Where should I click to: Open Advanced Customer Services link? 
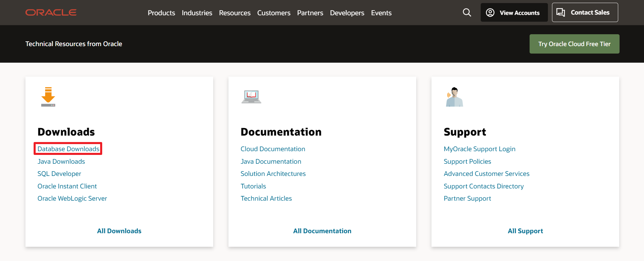[x=486, y=174]
